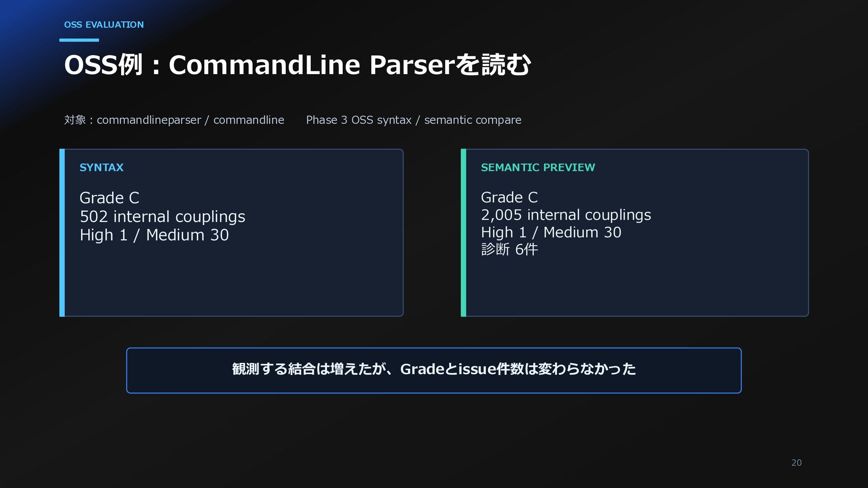Image resolution: width=868 pixels, height=488 pixels.
Task: Click the page number 20
Action: (796, 463)
